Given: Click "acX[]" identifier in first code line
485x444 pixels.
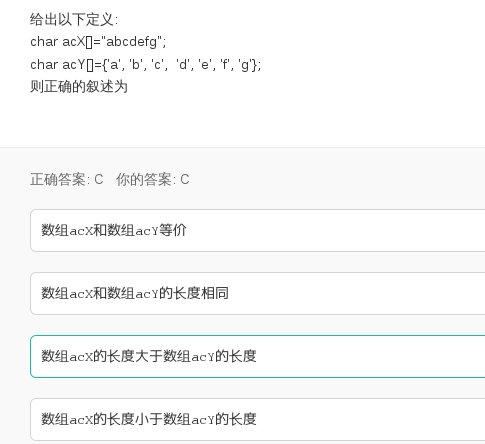Looking at the screenshot, I should click(77, 42).
